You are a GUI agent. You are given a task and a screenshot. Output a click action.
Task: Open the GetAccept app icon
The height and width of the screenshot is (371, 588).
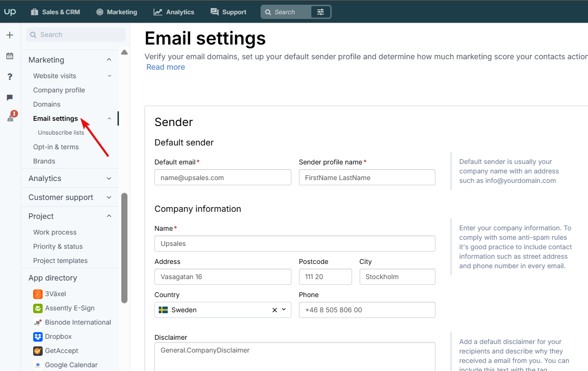pos(38,351)
